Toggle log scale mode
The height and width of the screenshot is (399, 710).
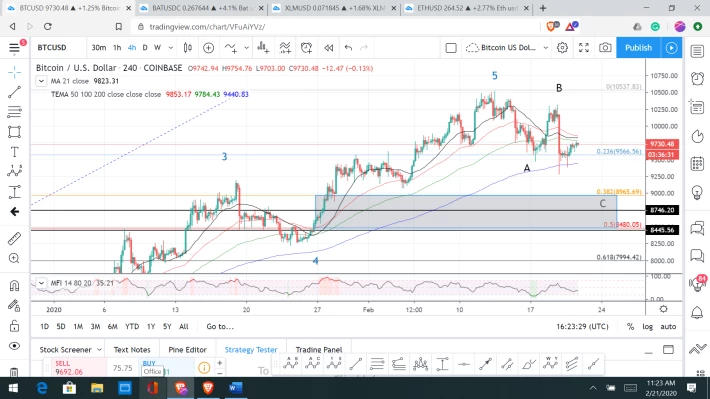[648, 327]
